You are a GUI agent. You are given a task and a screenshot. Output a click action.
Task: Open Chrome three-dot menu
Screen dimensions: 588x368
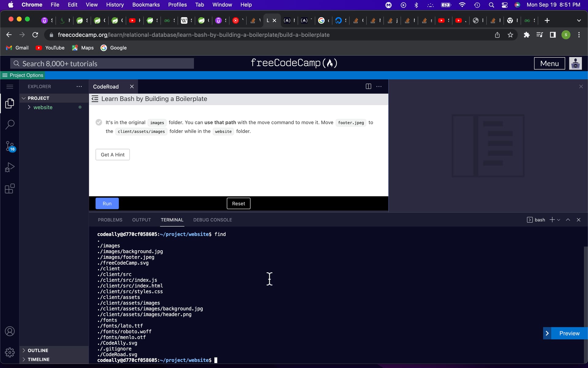[579, 35]
